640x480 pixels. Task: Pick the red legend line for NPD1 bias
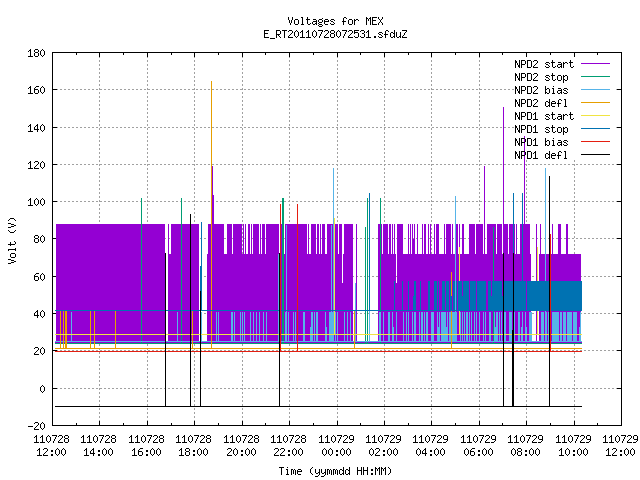tap(595, 142)
